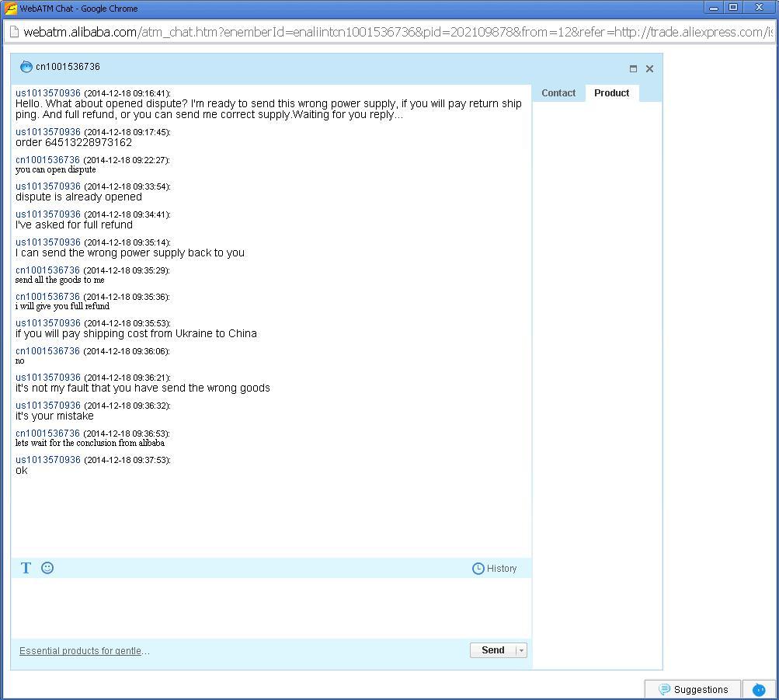The image size is (779, 700).
Task: Open the "Essential products for gentle..." link
Action: [x=85, y=651]
